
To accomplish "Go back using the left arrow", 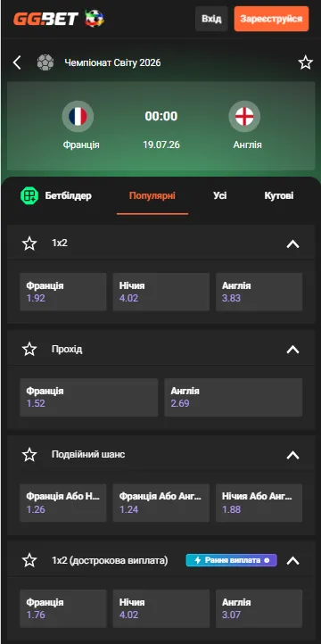I will 17,62.
